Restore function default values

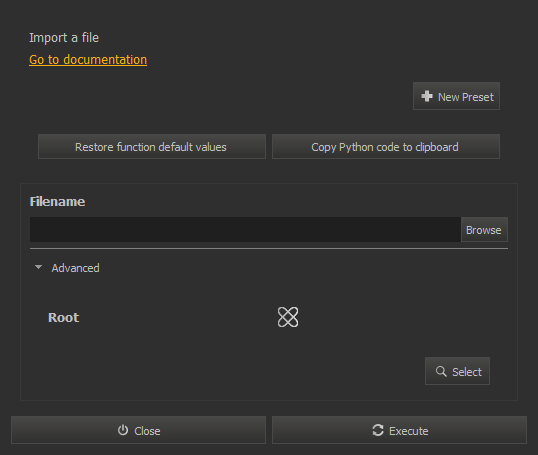[152, 147]
